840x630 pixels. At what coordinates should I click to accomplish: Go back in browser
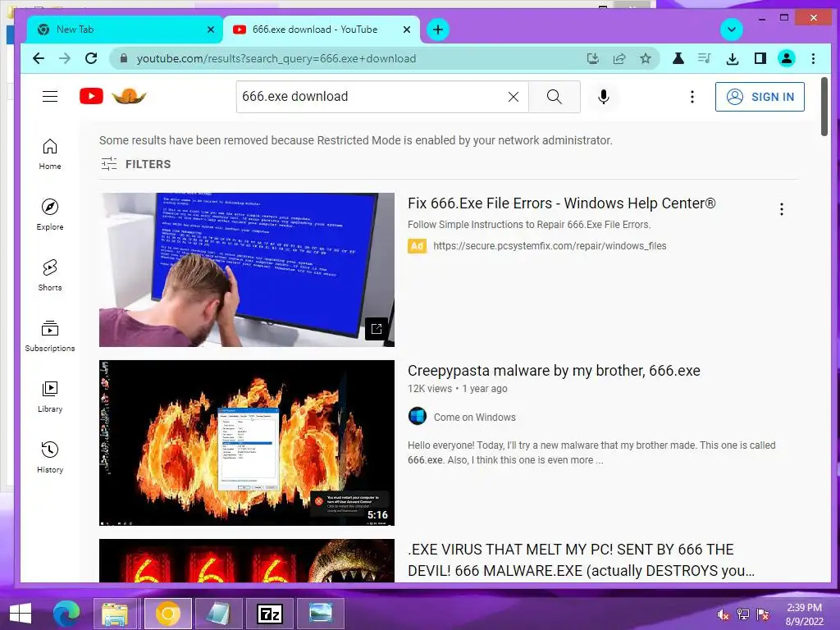(x=38, y=58)
